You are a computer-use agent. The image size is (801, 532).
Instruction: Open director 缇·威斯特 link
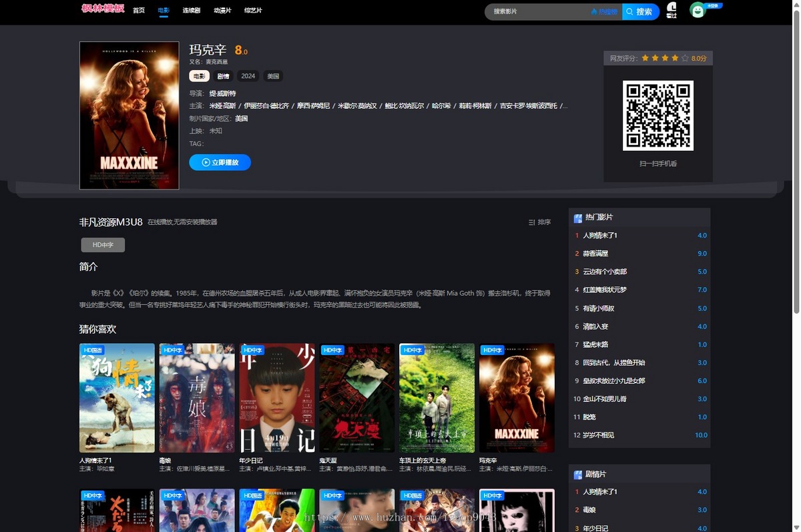pyautogui.click(x=222, y=93)
